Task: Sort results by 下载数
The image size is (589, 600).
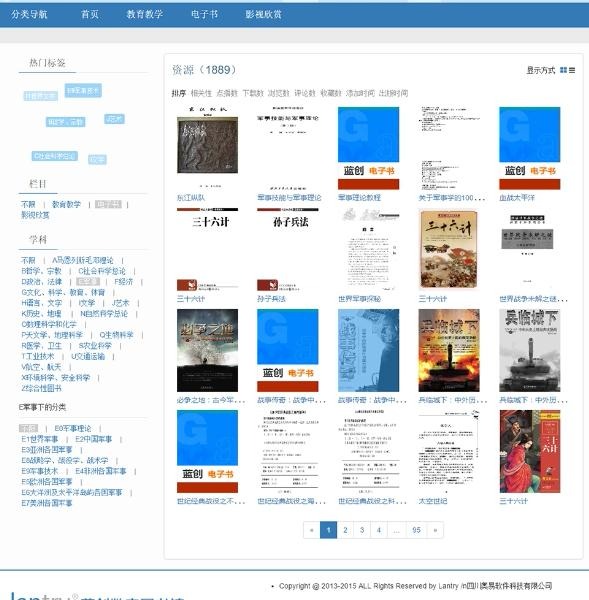Action: click(253, 93)
